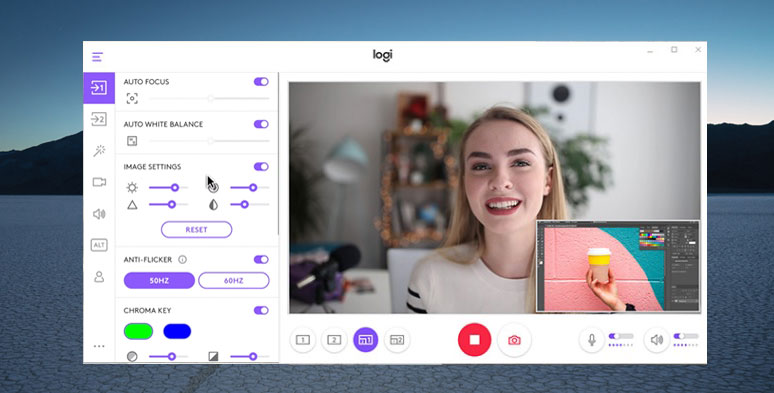
Task: Open the audio settings sidebar tab
Action: click(x=99, y=214)
